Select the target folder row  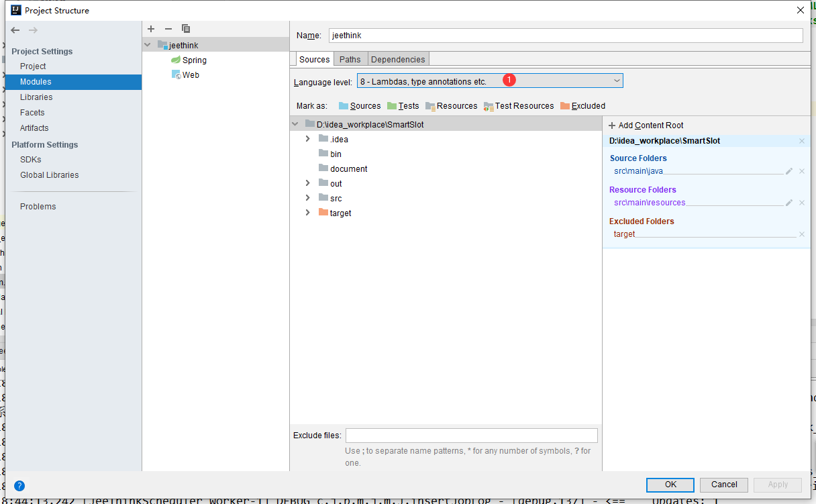click(446, 213)
